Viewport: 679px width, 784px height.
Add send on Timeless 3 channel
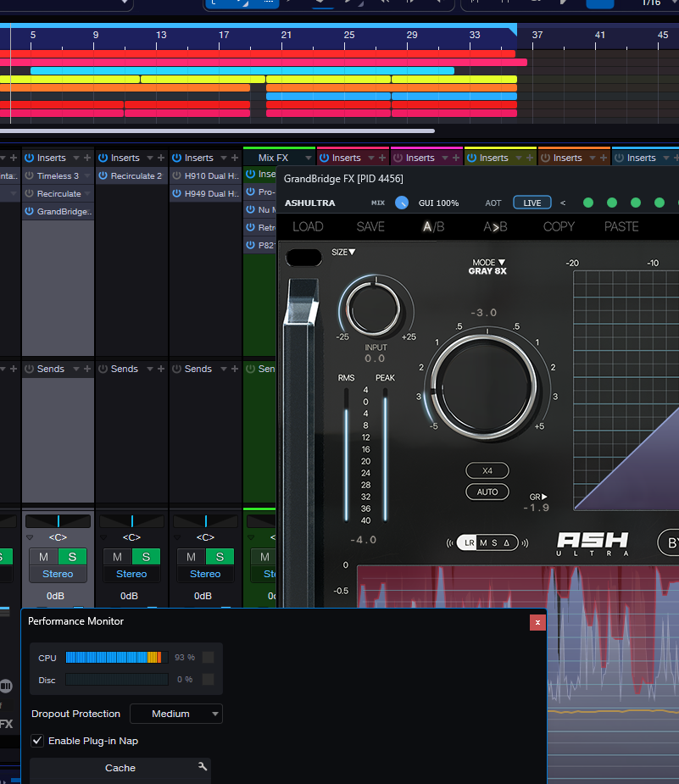tap(87, 369)
